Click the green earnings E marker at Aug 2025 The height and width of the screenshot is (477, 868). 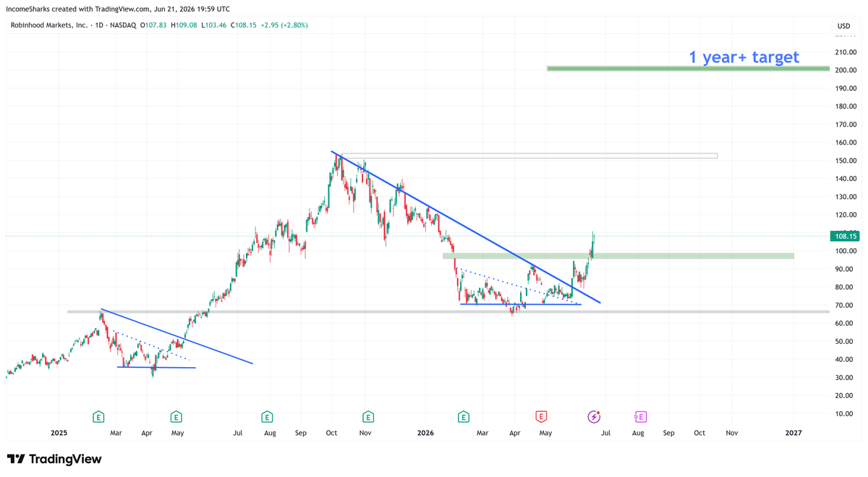click(267, 417)
